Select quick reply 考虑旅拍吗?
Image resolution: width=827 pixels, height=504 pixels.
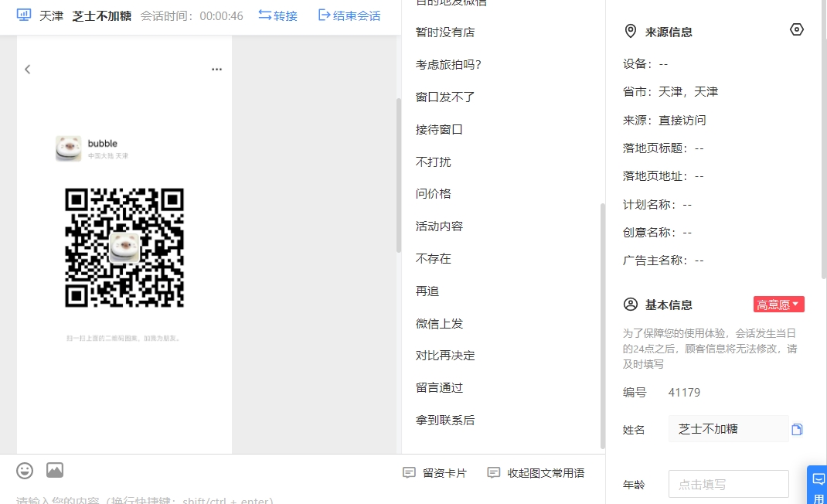tap(448, 65)
